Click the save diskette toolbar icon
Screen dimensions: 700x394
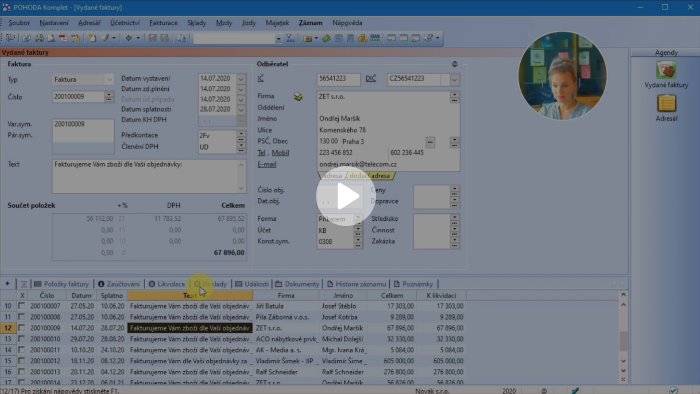tap(153, 38)
